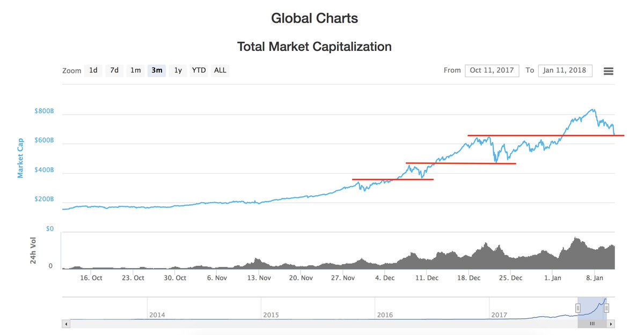Grab the right navigator range handle
644x335 pixels.
pos(606,307)
